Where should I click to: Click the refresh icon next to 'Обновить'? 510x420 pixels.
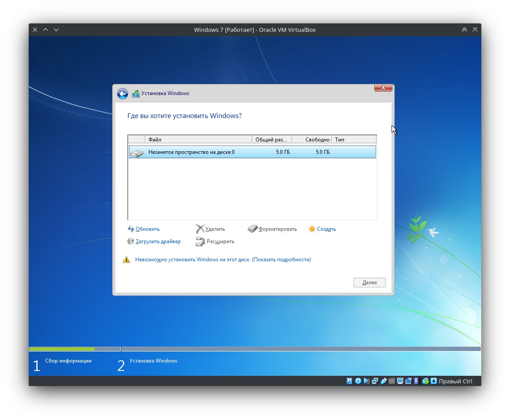pyautogui.click(x=131, y=229)
